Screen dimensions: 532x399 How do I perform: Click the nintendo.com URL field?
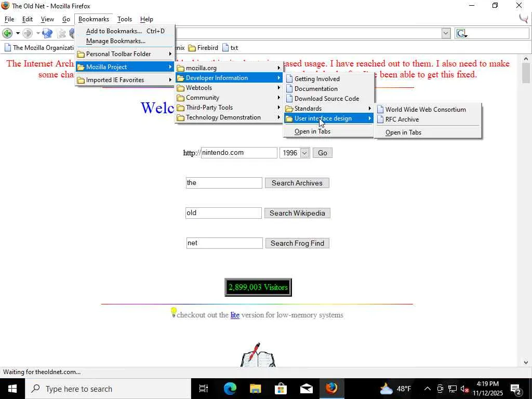pos(239,153)
